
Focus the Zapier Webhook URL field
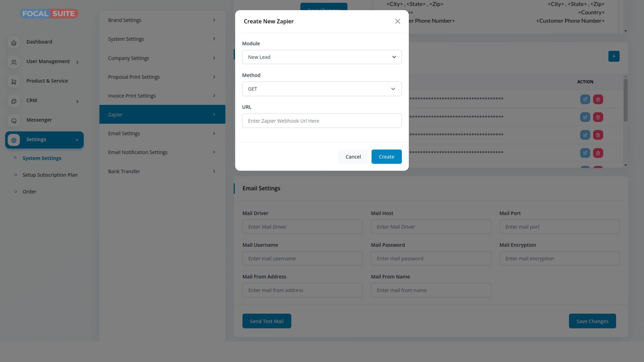click(x=322, y=121)
